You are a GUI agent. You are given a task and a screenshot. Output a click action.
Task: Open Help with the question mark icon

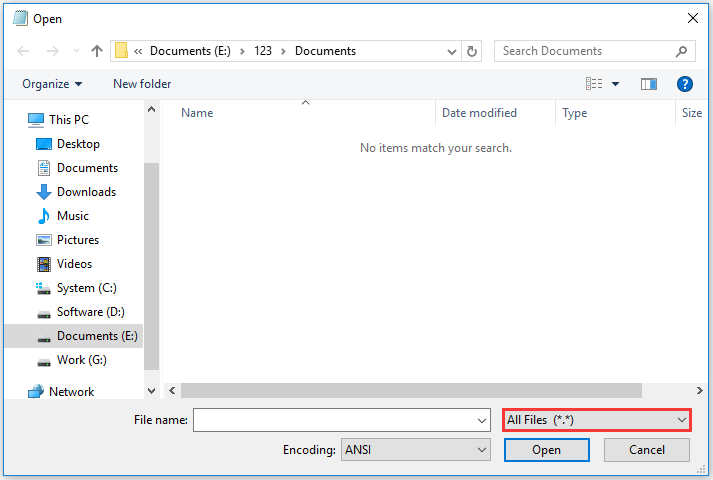[685, 84]
